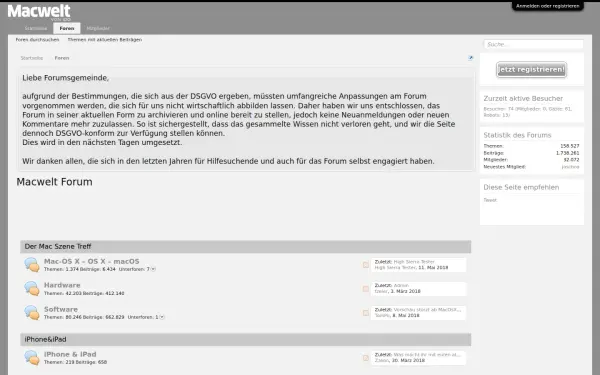Click the quick navigation icon beside breadcrumbs

[470, 58]
